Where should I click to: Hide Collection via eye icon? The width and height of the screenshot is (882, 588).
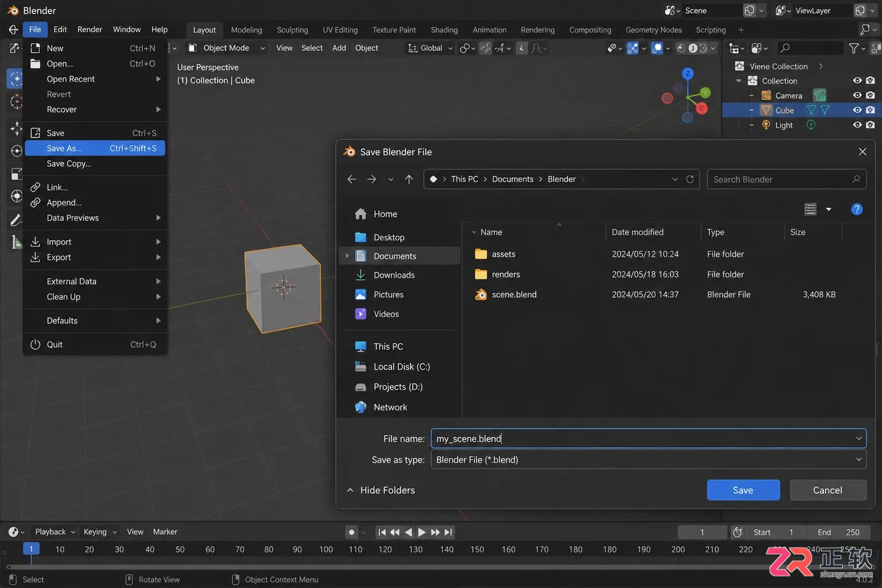point(858,80)
